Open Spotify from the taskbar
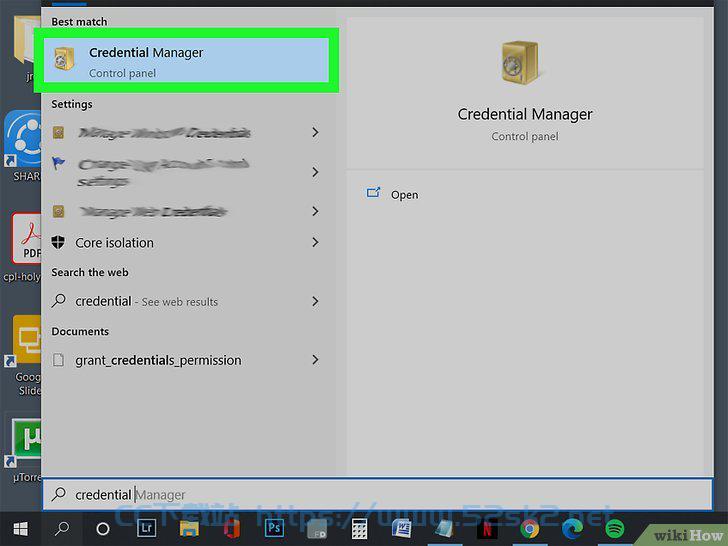 615,529
